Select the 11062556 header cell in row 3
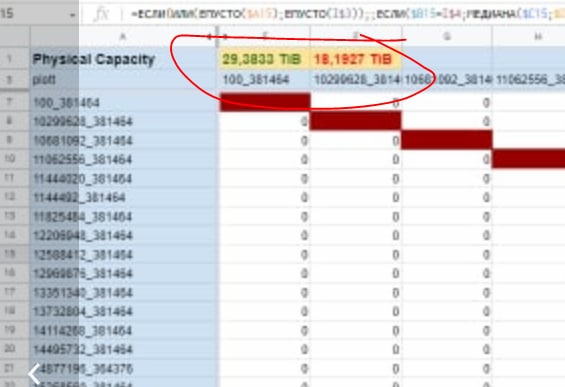This screenshot has height=387, width=565. [529, 79]
